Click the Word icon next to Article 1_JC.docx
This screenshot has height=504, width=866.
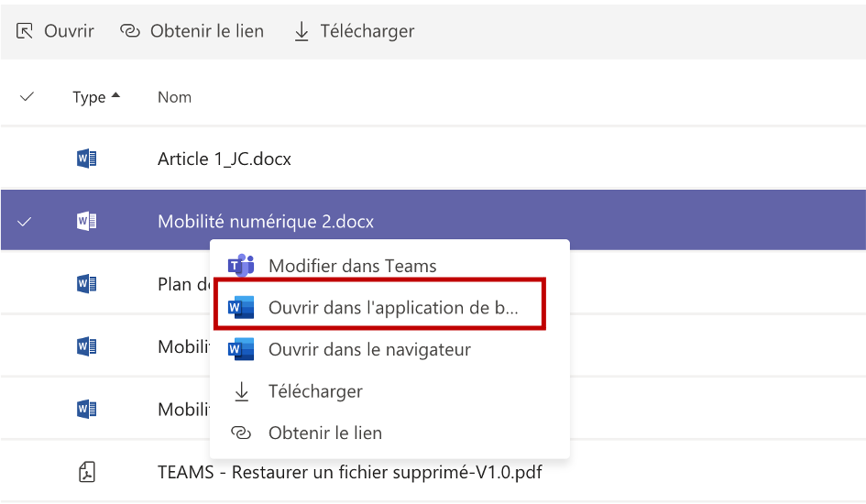pos(86,159)
